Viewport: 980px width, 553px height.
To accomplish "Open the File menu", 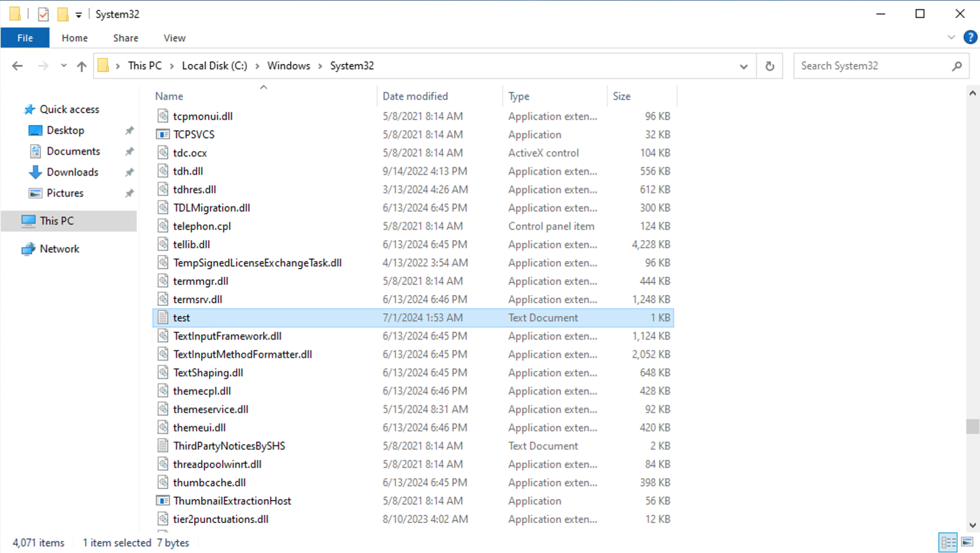I will (25, 37).
